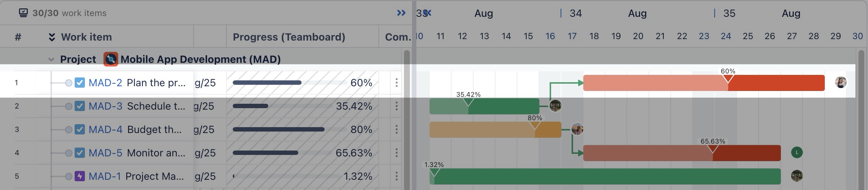This screenshot has width=868, height=190.
Task: Click the Work item column header
Action: click(x=86, y=37)
